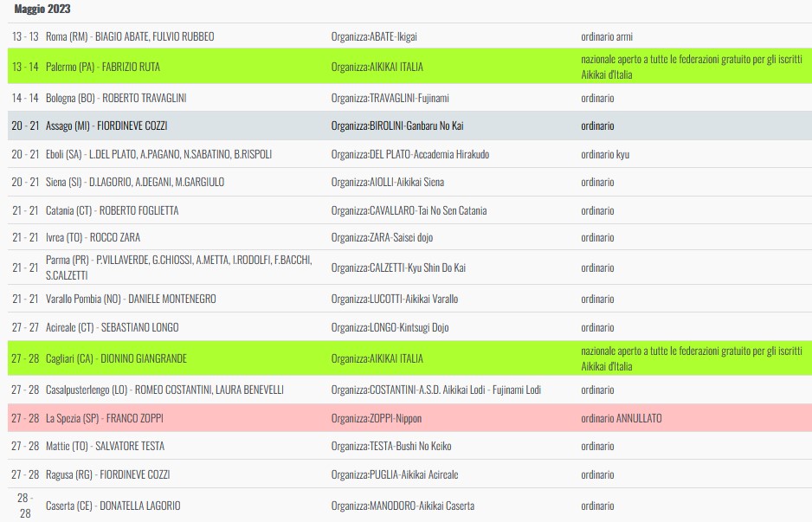Image resolution: width=812 pixels, height=522 pixels.
Task: Select Bologna (BO) Roberto Travaglini row
Action: click(409, 98)
